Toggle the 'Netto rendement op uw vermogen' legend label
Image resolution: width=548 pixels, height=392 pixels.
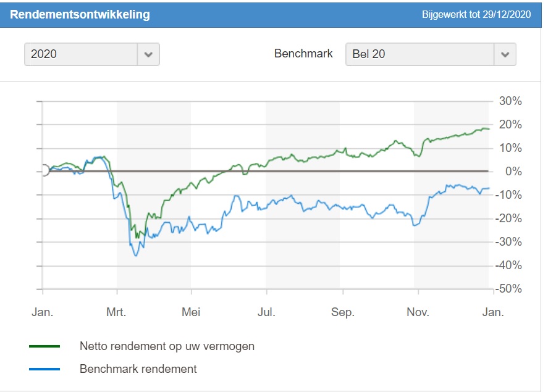(167, 346)
